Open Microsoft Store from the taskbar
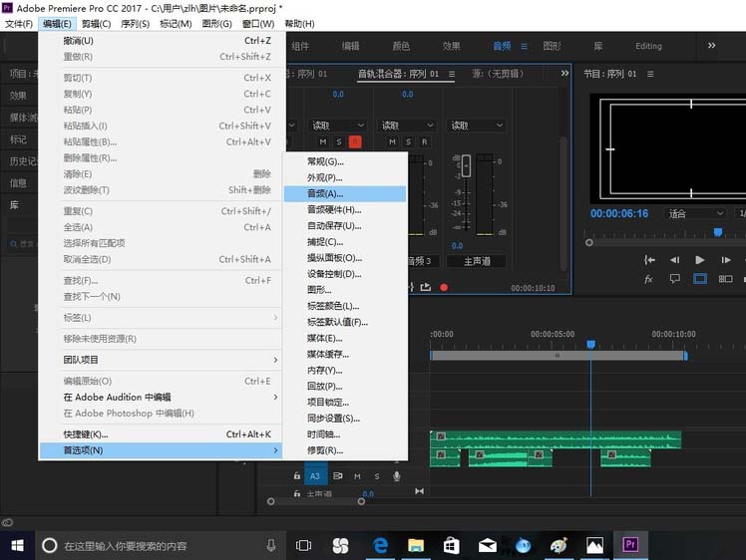Image resolution: width=746 pixels, height=560 pixels. [x=451, y=545]
